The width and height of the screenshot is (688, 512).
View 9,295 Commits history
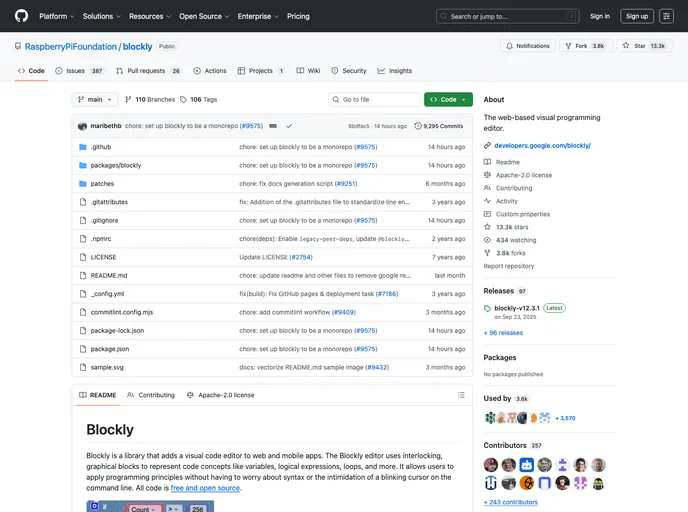(x=439, y=126)
